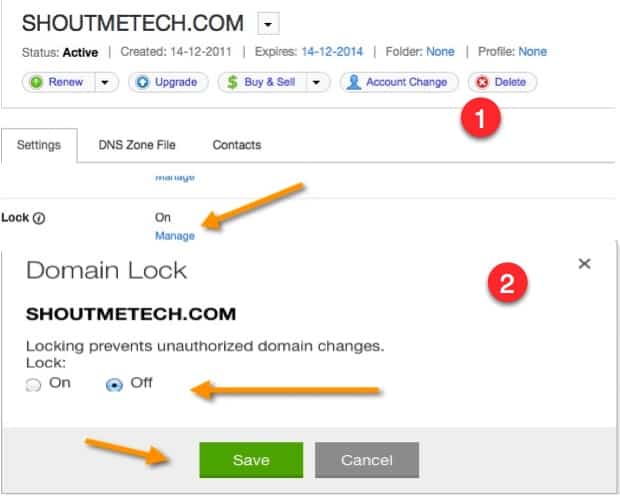Expand the Renew dropdown arrow
Image resolution: width=620 pixels, height=496 pixels.
click(105, 82)
